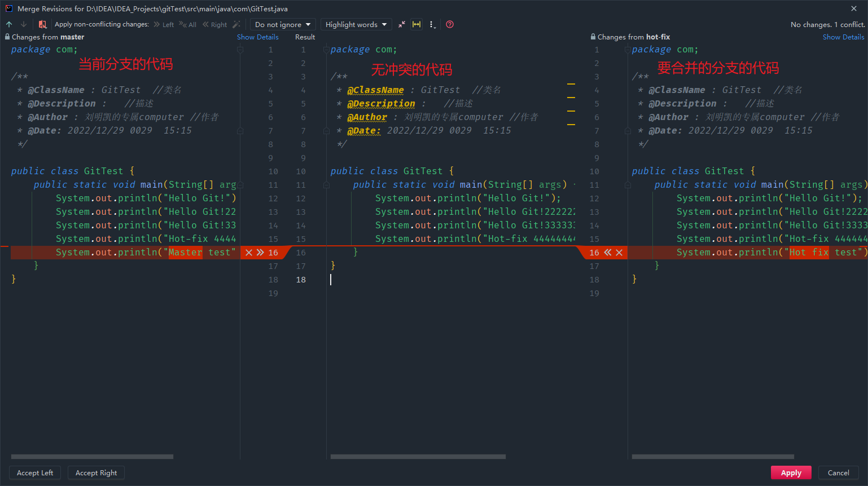Click warning stripe marker near @Author line
Viewport: 868px width, 486px height.
(571, 111)
